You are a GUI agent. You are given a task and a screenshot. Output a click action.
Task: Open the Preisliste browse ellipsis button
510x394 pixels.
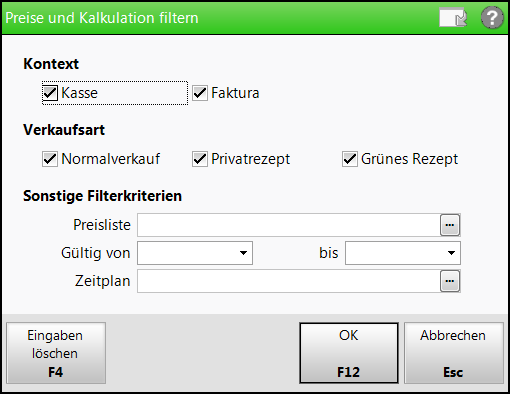pyautogui.click(x=450, y=225)
